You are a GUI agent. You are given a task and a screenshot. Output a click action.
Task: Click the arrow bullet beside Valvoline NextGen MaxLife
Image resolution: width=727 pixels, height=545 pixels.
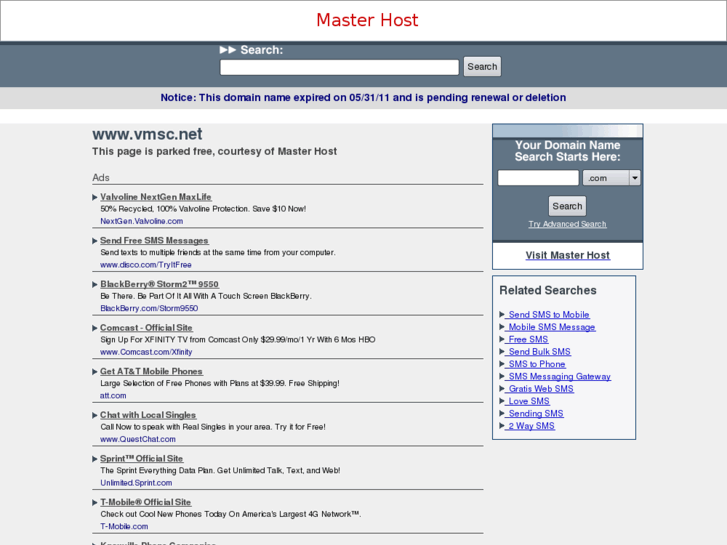95,197
